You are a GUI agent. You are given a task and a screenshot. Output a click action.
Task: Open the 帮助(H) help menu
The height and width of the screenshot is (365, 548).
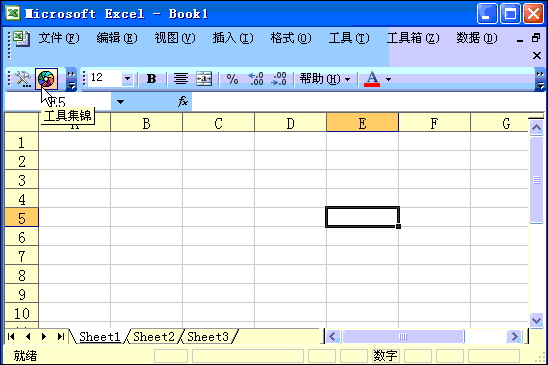click(324, 79)
